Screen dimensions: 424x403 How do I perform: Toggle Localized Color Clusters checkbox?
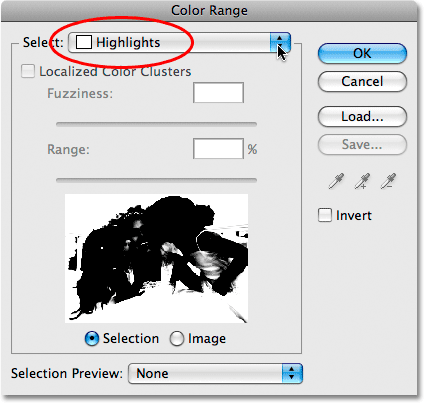point(28,71)
